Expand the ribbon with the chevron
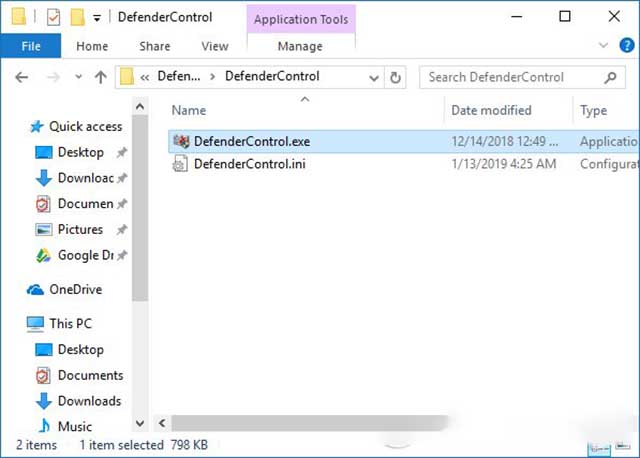640x458 pixels. click(603, 45)
